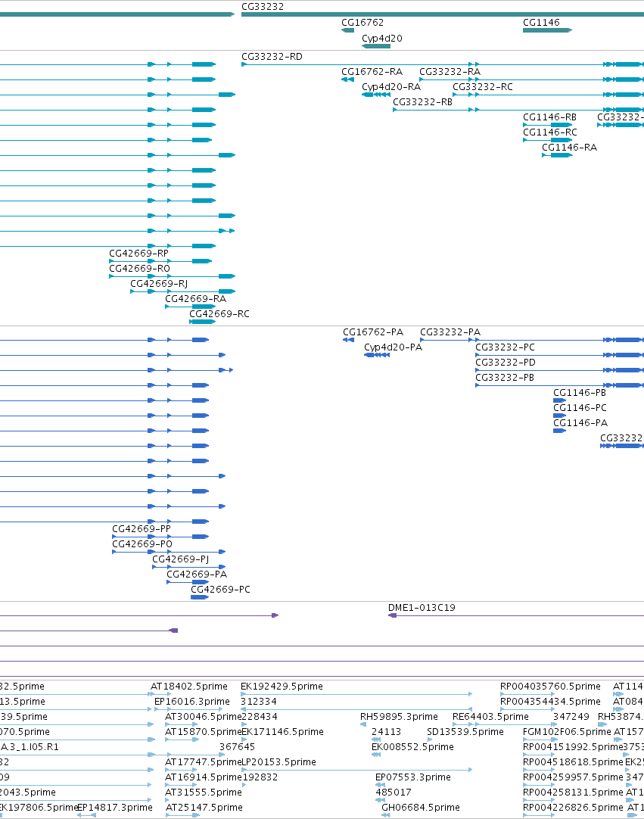Open protein CG33232-PD
The height and width of the screenshot is (819, 644).
[505, 363]
